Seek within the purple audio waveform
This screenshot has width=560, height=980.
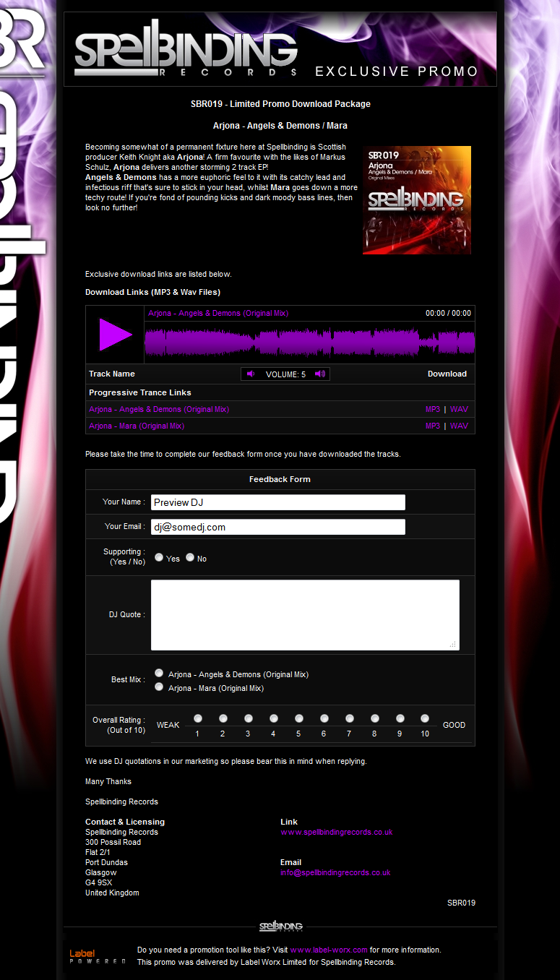click(x=310, y=343)
